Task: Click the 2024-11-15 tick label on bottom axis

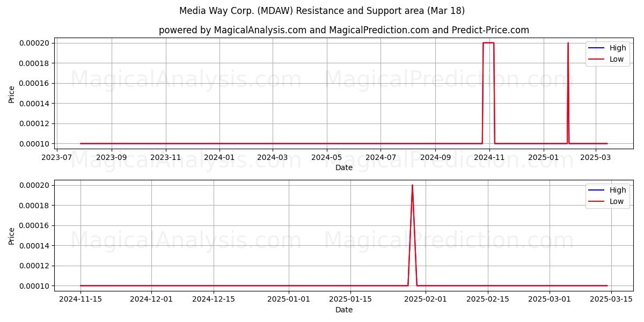Action: [x=80, y=299]
